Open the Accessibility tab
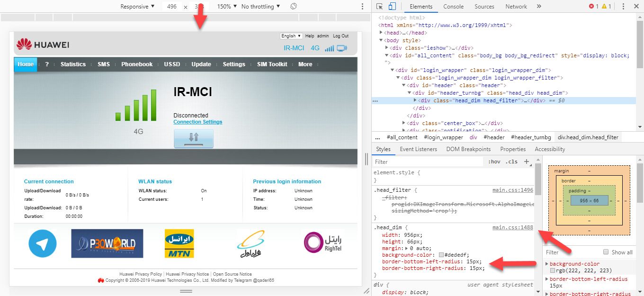 550,149
